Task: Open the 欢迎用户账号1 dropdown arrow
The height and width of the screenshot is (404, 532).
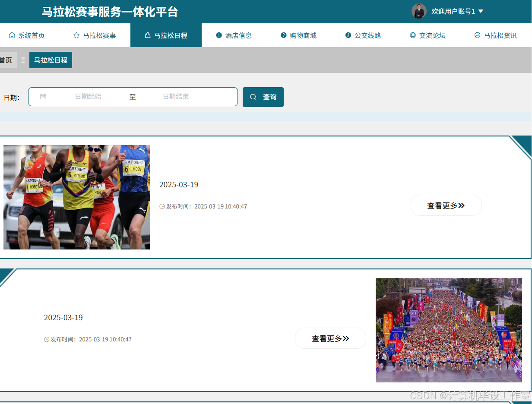Action: tap(481, 11)
